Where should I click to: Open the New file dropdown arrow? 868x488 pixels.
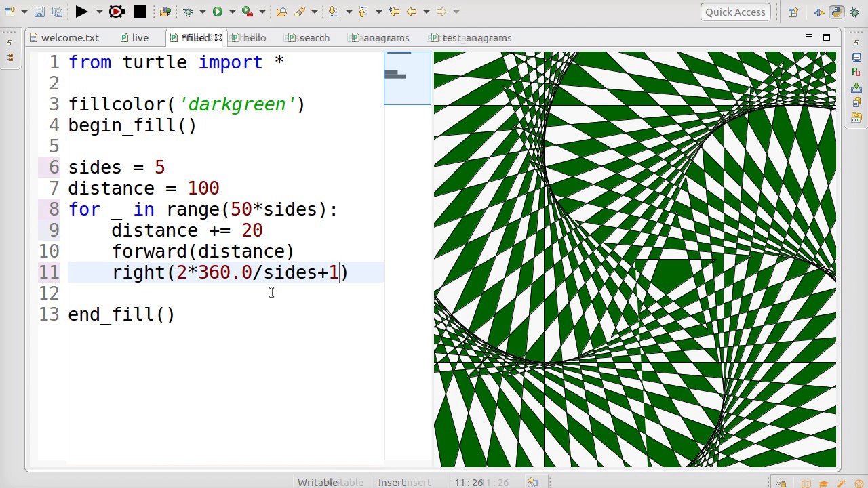pos(24,12)
